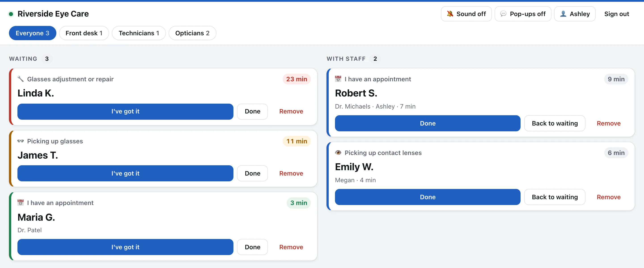
Task: Click the Ashley user profile icon
Action: pyautogui.click(x=563, y=14)
